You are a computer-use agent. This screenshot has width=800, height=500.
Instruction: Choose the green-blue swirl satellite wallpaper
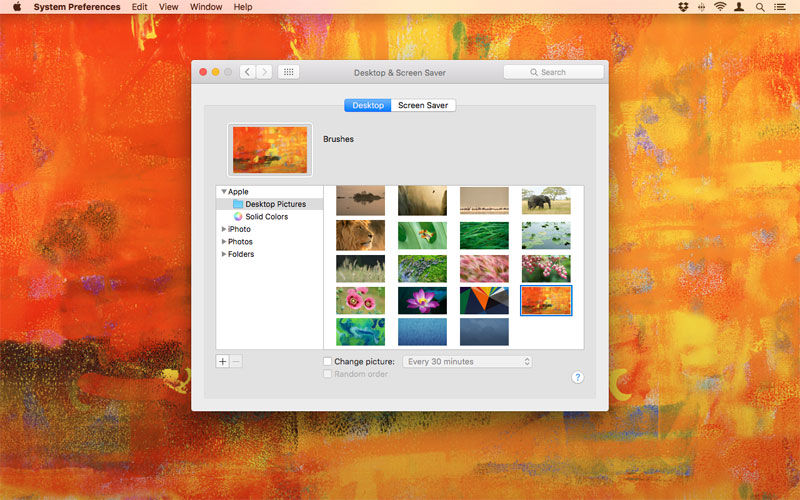(x=360, y=332)
